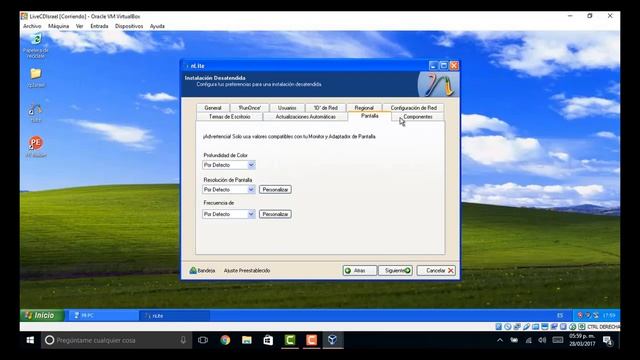
Task: Click the red shield icon in XP tray
Action: (x=580, y=315)
